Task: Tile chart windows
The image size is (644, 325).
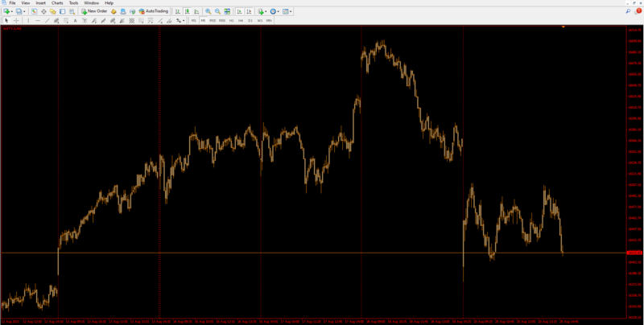Action: pos(227,11)
